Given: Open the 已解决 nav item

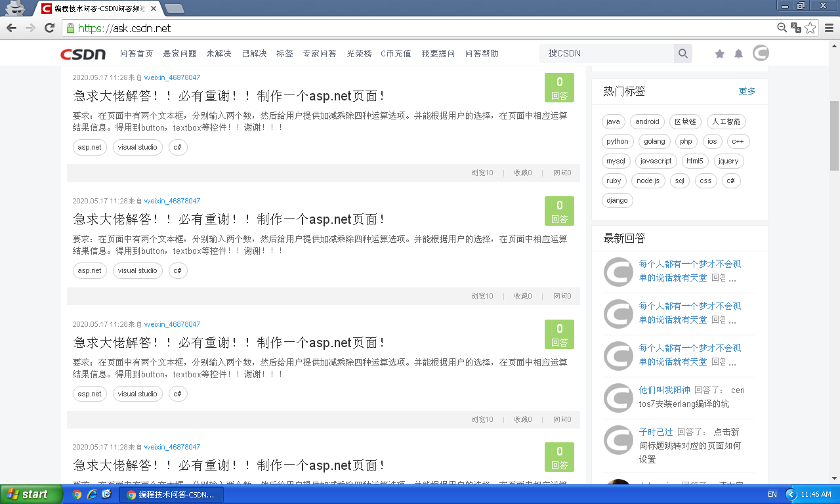Looking at the screenshot, I should click(254, 54).
